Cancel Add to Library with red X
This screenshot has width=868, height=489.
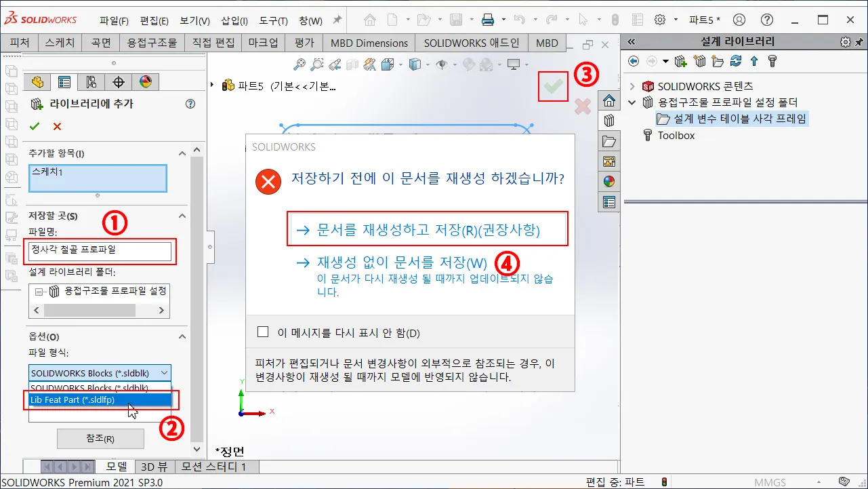[57, 126]
